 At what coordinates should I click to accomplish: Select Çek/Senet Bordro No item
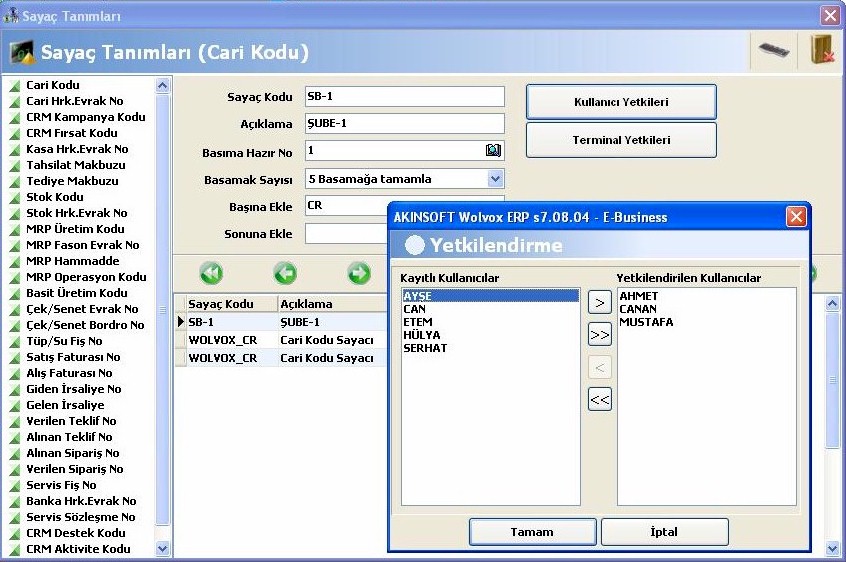(85, 325)
